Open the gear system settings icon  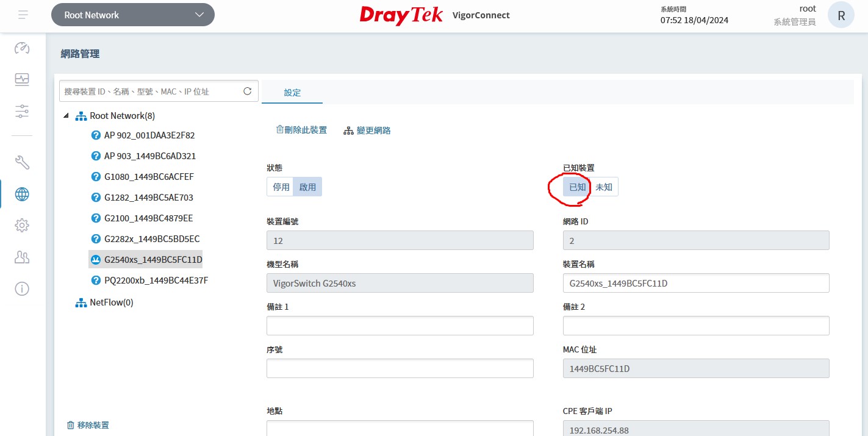coord(22,226)
